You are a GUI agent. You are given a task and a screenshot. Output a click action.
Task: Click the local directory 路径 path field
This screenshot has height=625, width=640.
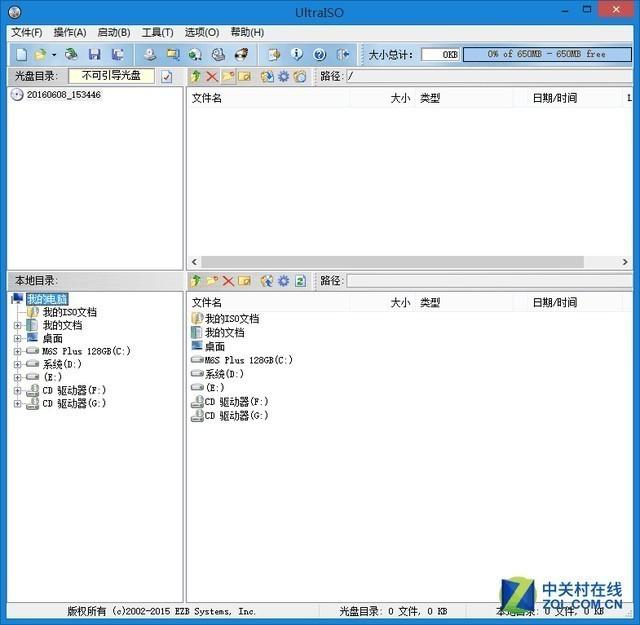click(489, 281)
